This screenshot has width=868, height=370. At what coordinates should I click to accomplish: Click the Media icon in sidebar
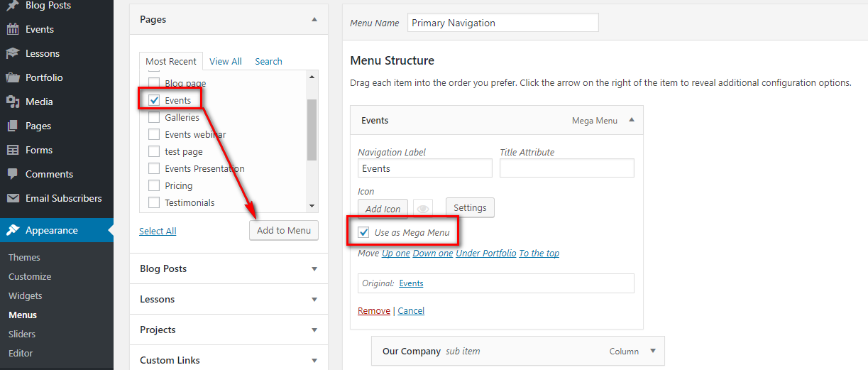click(13, 102)
